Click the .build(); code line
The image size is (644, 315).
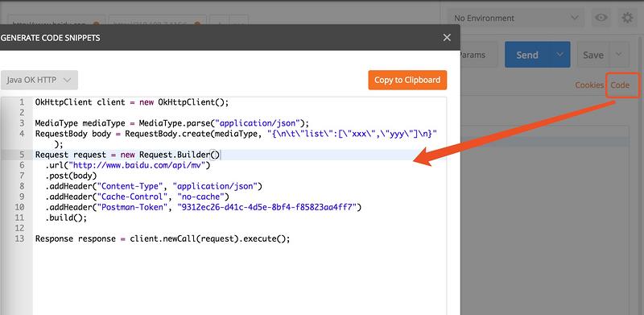click(66, 218)
